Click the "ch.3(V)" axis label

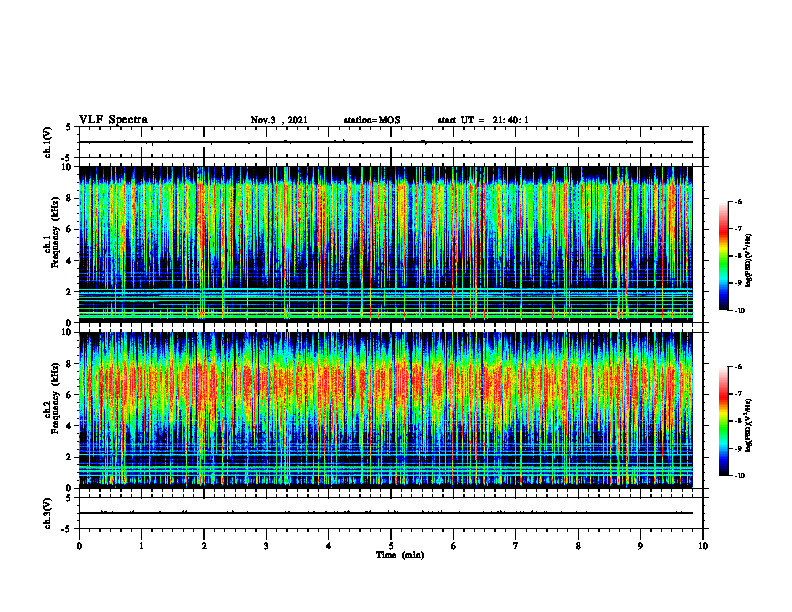47,513
